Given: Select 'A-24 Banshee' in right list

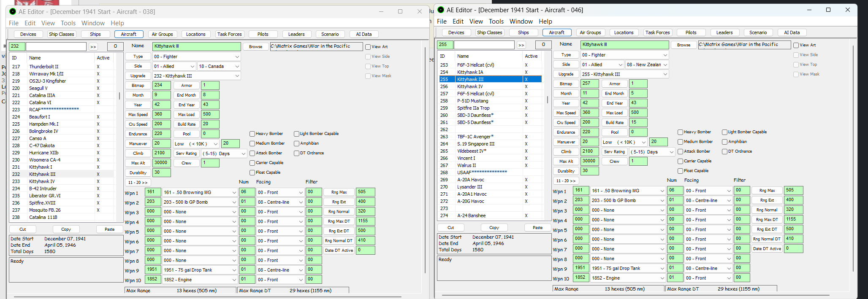Looking at the screenshot, I should (490, 215).
